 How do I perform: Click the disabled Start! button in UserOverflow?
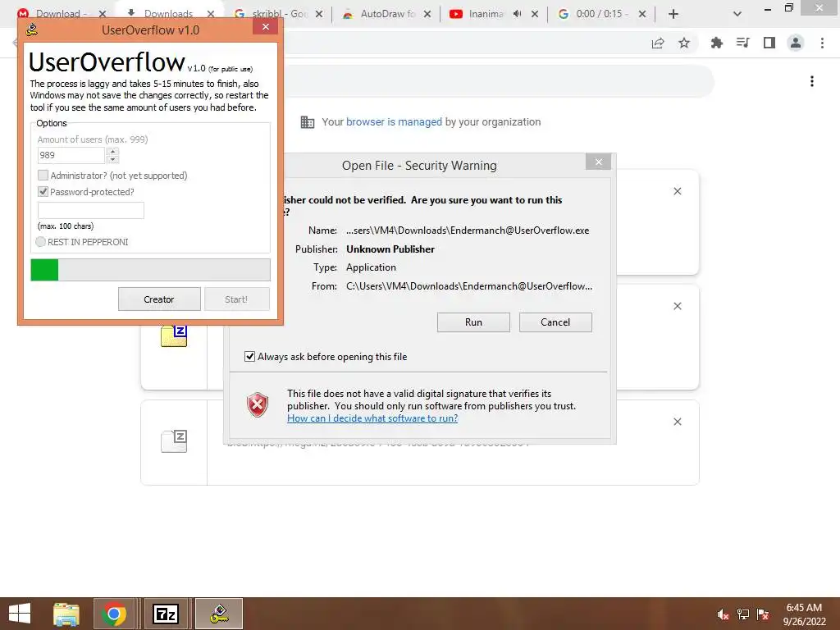pyautogui.click(x=236, y=299)
